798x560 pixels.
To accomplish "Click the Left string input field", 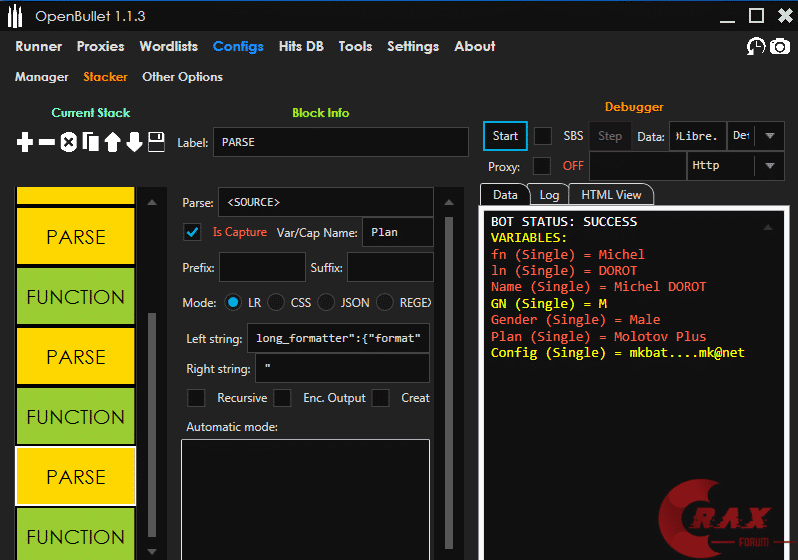I will point(339,338).
